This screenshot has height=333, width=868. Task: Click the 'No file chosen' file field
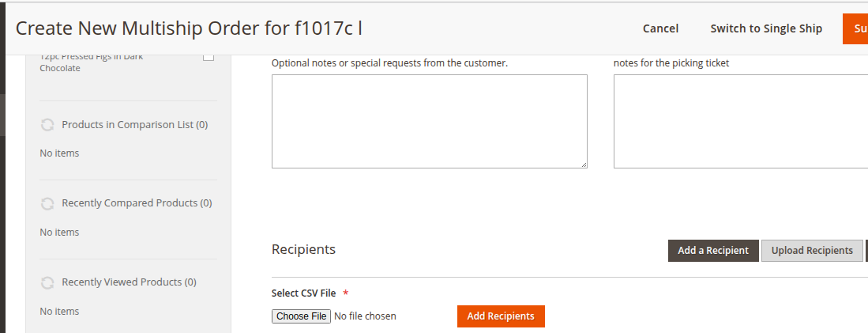(365, 316)
